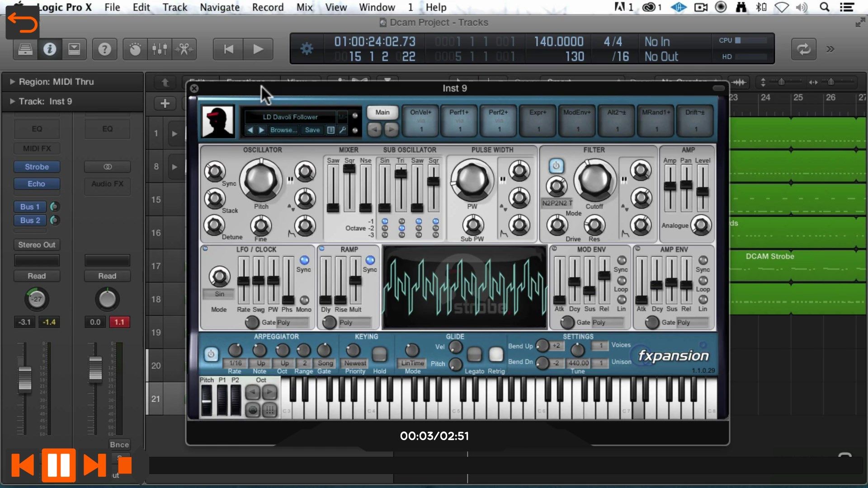This screenshot has height=488, width=868.
Task: Click the Tune 440.00 value field
Action: tap(578, 363)
